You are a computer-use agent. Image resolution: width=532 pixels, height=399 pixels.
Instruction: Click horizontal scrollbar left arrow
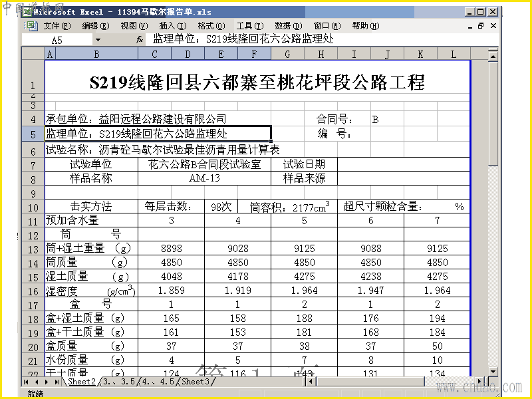(311, 382)
